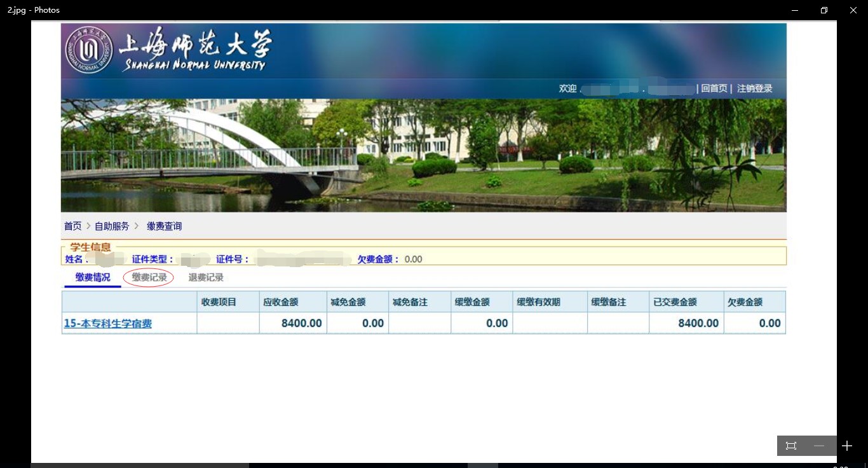
Task: Open the 15-本专科生学宿费 fee link
Action: tap(108, 324)
